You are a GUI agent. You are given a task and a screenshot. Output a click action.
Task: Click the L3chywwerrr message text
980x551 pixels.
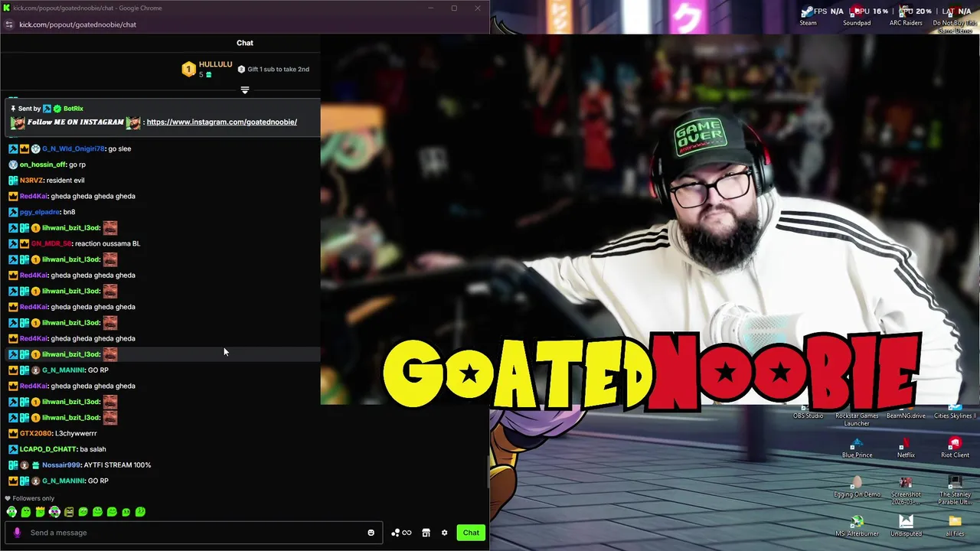pyautogui.click(x=76, y=433)
